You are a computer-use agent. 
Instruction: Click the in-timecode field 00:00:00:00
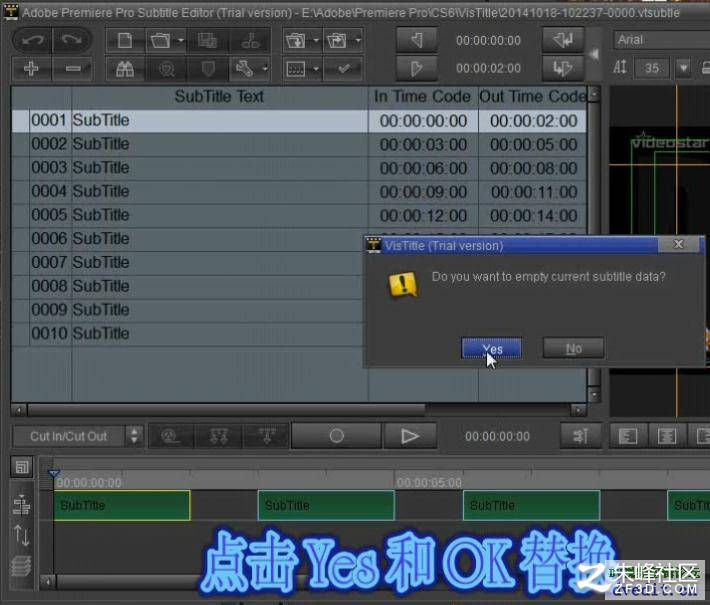488,41
